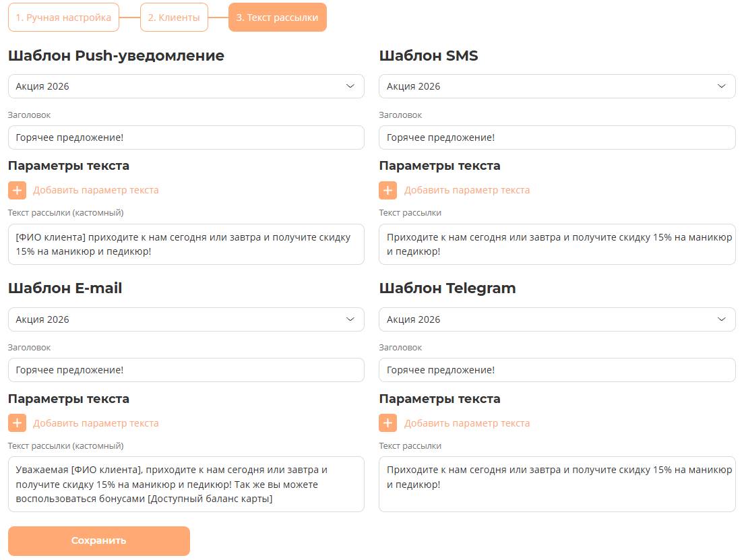Screen dimensions: 746x560
Task: Hit the plus icon in Telegram template section
Action: coord(388,423)
